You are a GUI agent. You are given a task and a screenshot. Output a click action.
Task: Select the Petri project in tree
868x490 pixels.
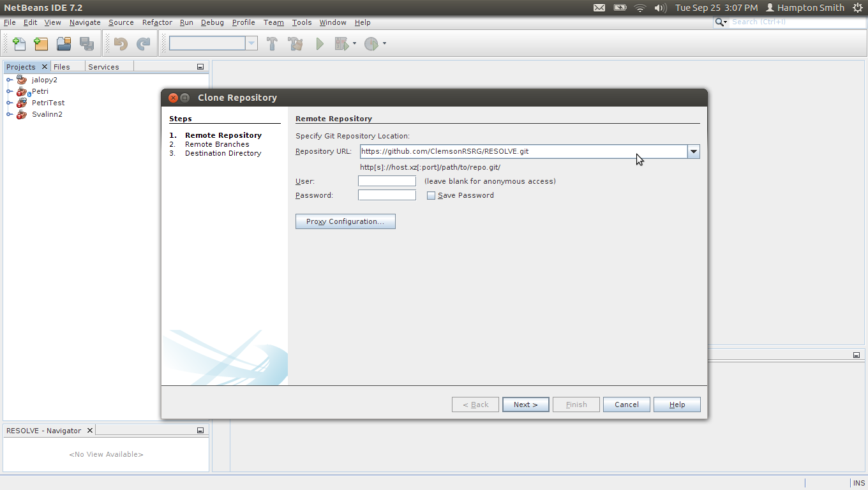40,91
